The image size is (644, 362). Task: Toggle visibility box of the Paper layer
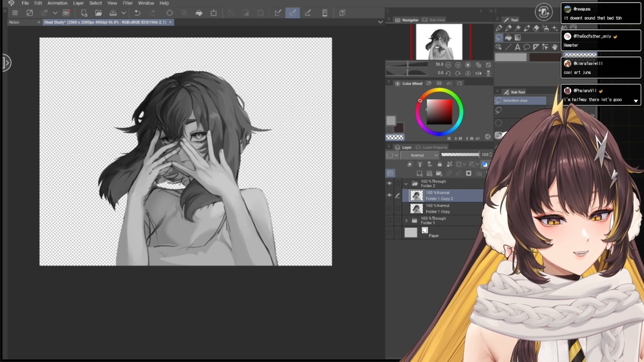click(389, 232)
